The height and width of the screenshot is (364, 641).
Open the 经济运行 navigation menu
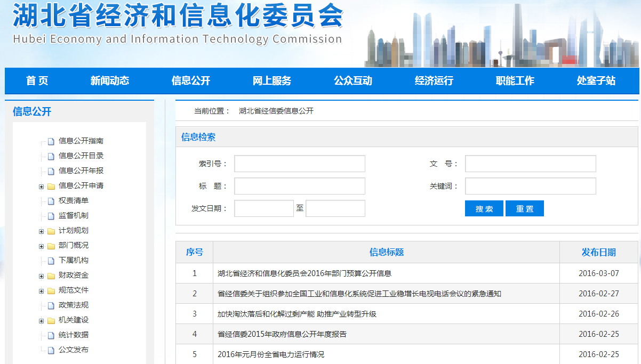[x=434, y=81]
